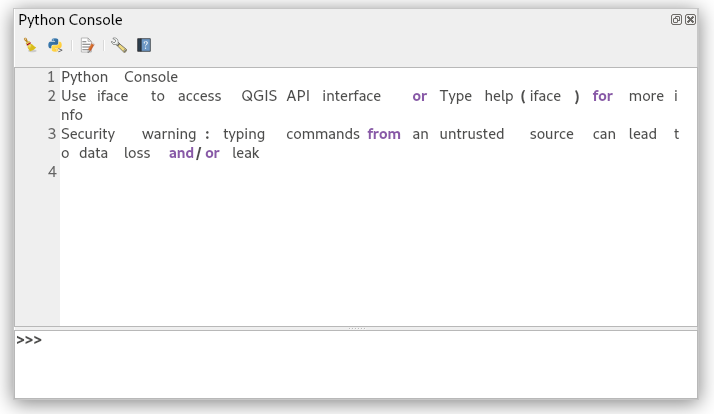Undock the Python Console panel
This screenshot has height=414, width=714.
coord(676,19)
